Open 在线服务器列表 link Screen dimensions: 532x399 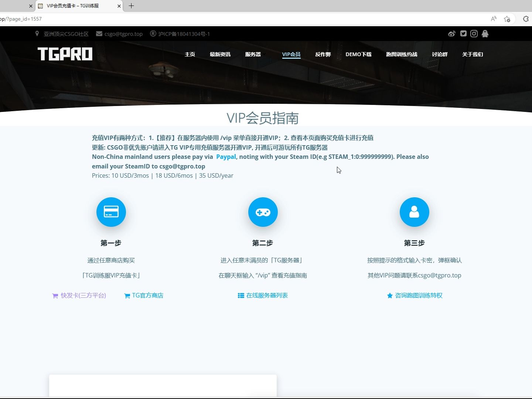pyautogui.click(x=263, y=296)
